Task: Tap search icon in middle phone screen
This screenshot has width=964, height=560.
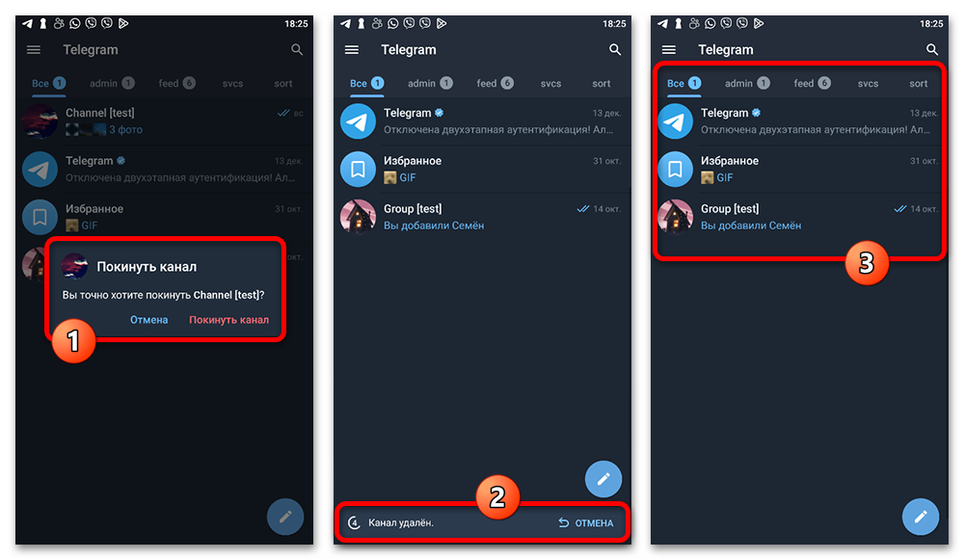Action: 615,50
